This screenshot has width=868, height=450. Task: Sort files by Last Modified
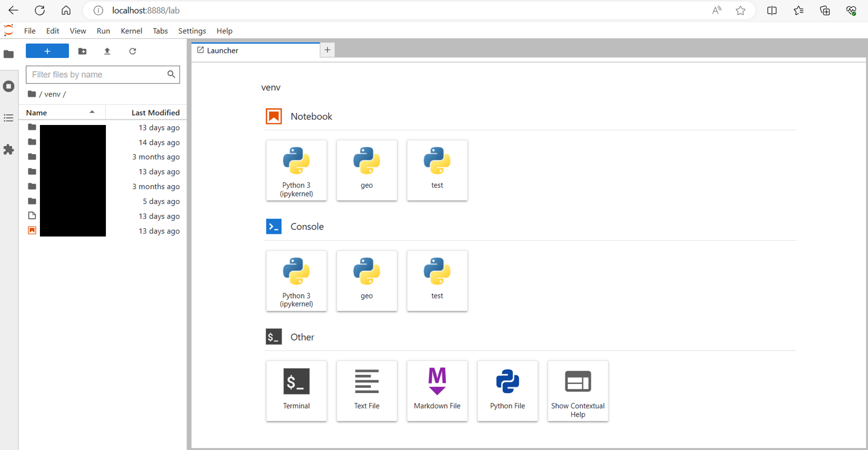click(155, 112)
